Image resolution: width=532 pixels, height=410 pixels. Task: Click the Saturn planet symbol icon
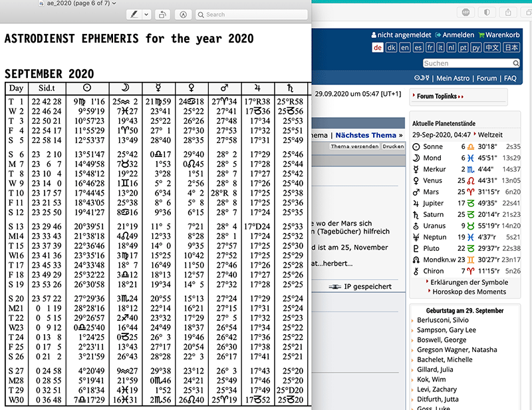(x=416, y=215)
